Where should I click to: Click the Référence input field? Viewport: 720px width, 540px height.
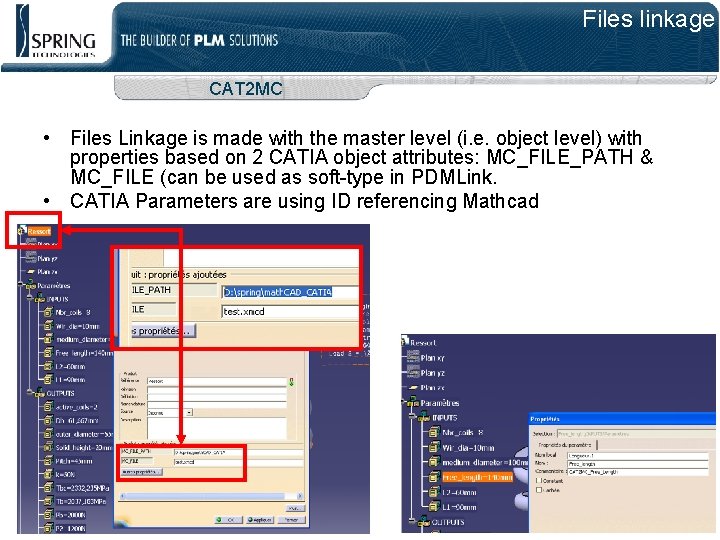tap(216, 381)
